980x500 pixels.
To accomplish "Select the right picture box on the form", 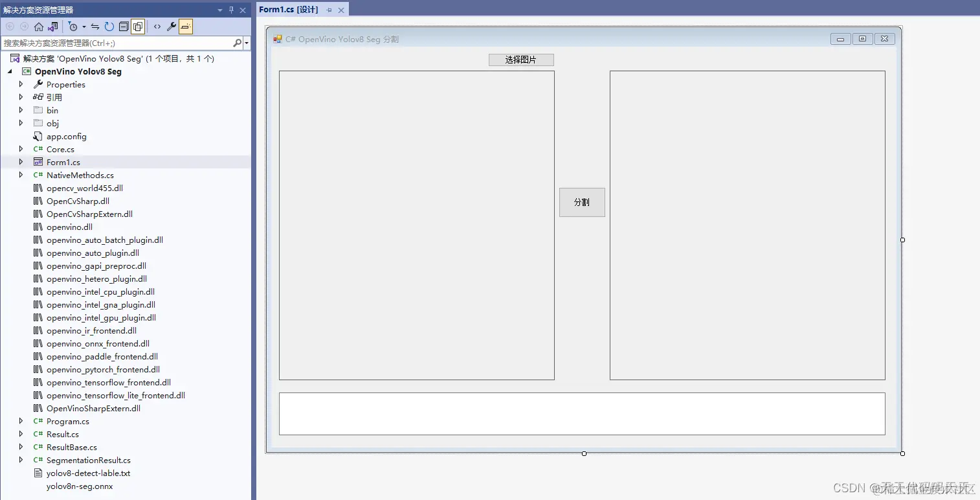I will (748, 225).
